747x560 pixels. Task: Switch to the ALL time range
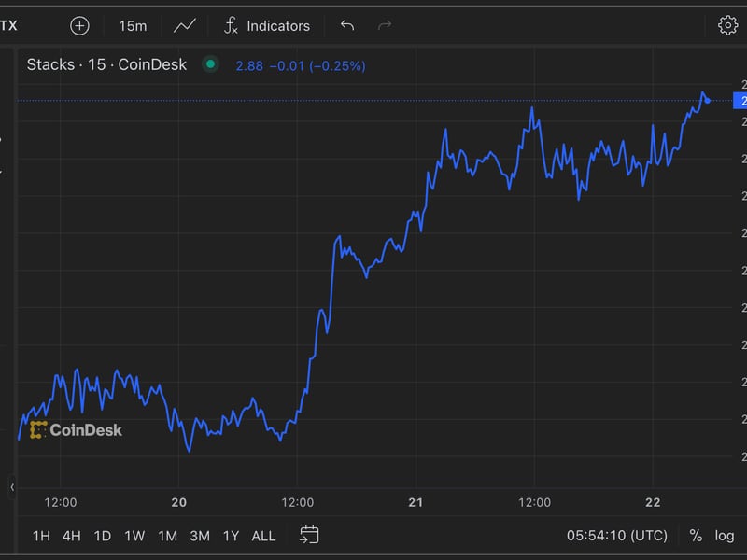(x=264, y=536)
